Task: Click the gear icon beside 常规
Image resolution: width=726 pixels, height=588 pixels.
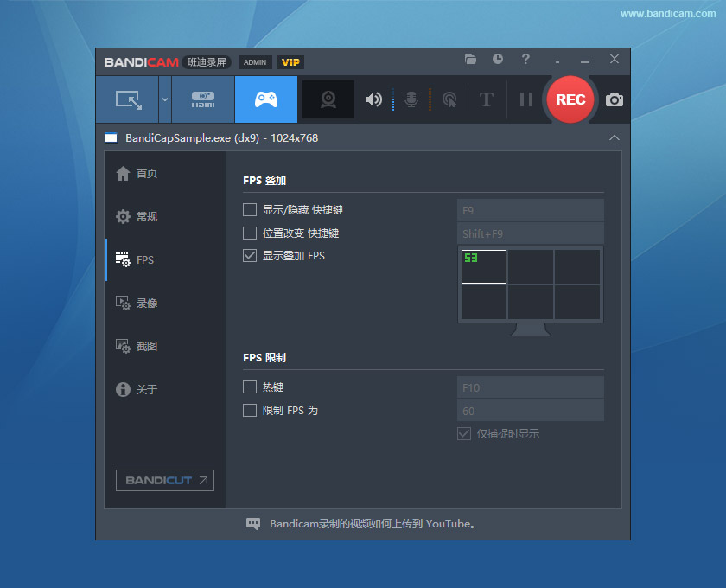Action: (123, 216)
